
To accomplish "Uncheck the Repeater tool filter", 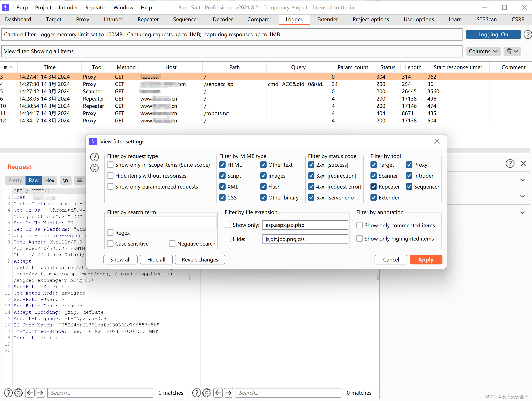I will [x=373, y=186].
